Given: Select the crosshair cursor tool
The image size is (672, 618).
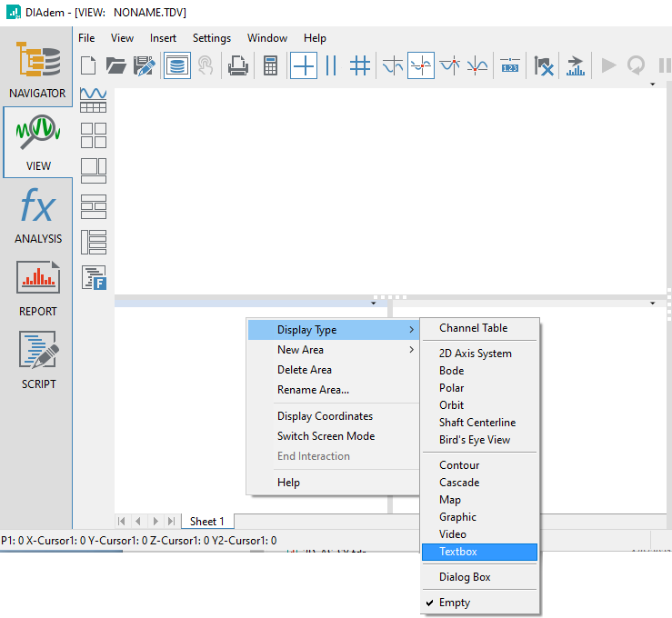Looking at the screenshot, I should click(304, 65).
